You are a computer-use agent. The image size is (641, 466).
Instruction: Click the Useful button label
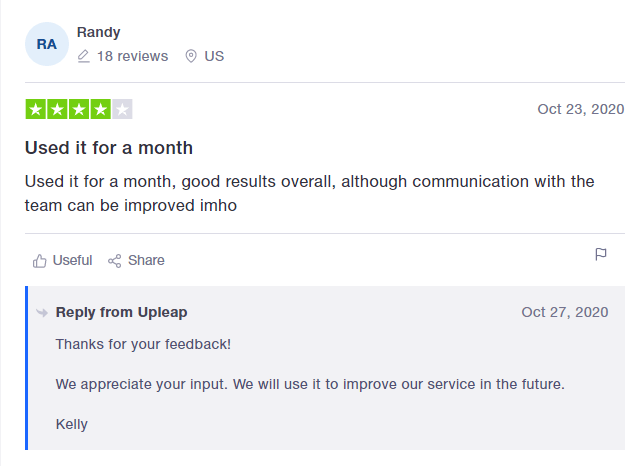click(x=72, y=260)
